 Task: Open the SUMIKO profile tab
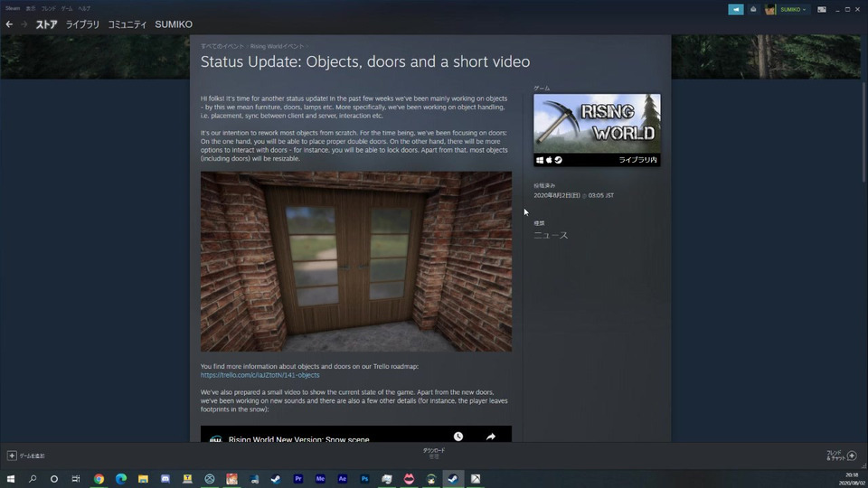tap(174, 24)
